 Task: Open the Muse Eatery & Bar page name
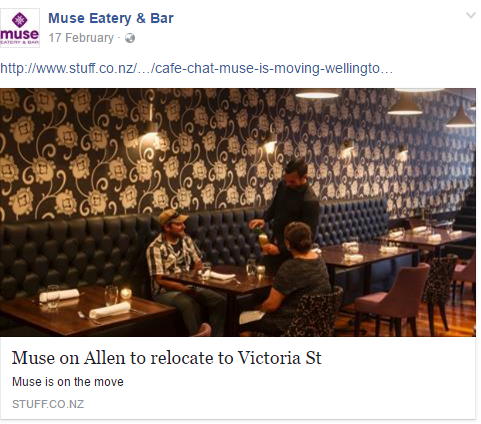(111, 18)
